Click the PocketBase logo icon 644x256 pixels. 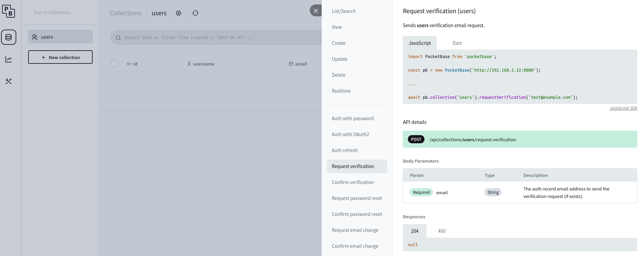pos(8,11)
